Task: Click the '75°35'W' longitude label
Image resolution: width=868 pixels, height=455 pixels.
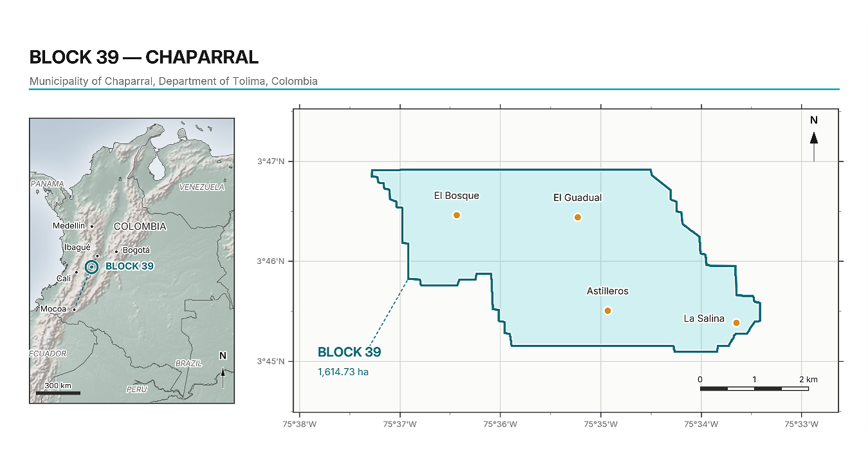Action: pyautogui.click(x=601, y=424)
